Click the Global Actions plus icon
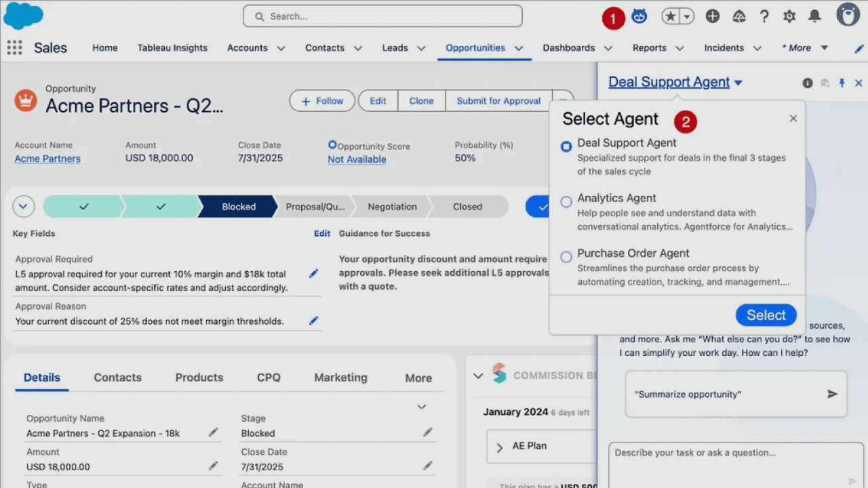The image size is (868, 488). [712, 16]
